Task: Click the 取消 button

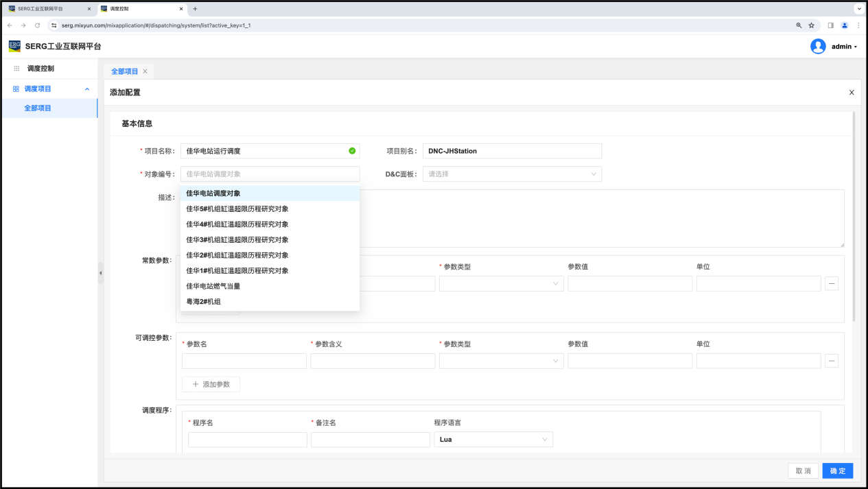Action: click(x=803, y=471)
